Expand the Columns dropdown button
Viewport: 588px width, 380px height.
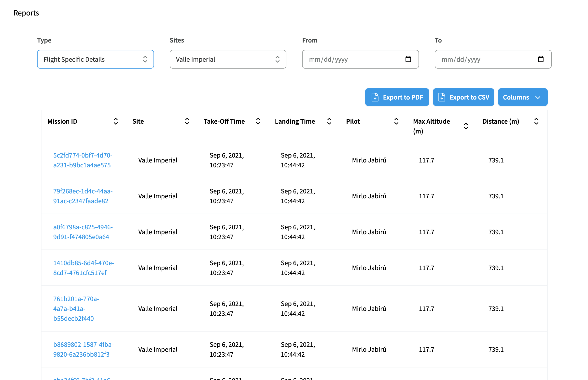pyautogui.click(x=523, y=97)
